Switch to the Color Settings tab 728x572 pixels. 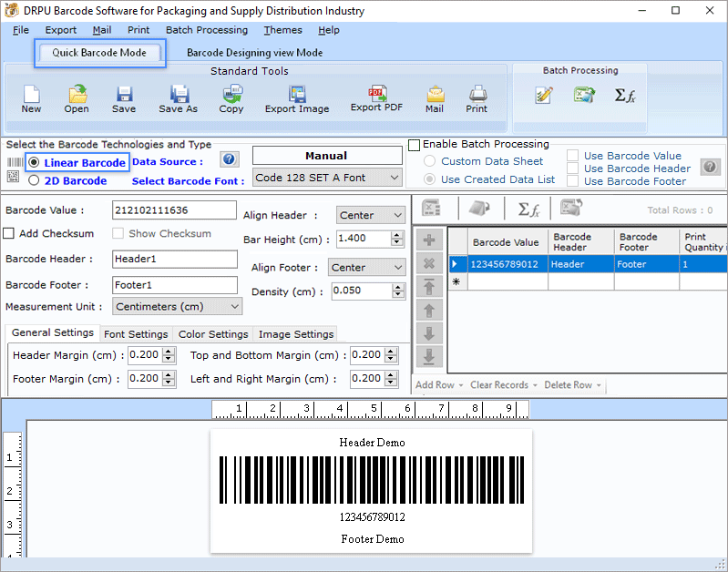(213, 334)
